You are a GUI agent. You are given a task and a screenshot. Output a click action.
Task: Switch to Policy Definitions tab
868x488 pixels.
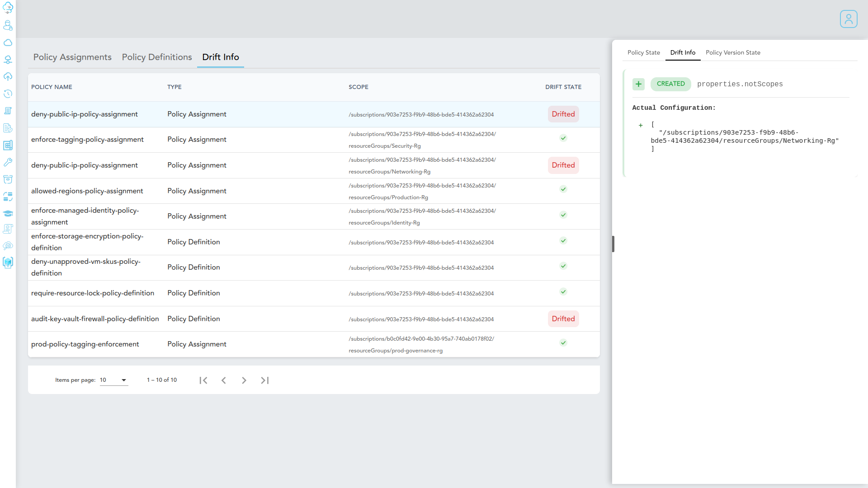tap(157, 57)
